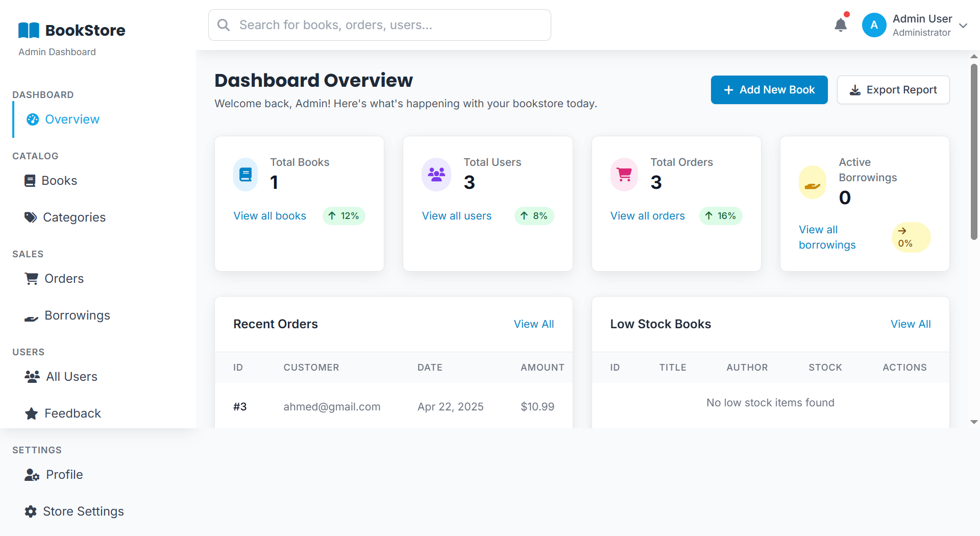The width and height of the screenshot is (980, 536).
Task: Click the Feedback star icon
Action: [31, 413]
